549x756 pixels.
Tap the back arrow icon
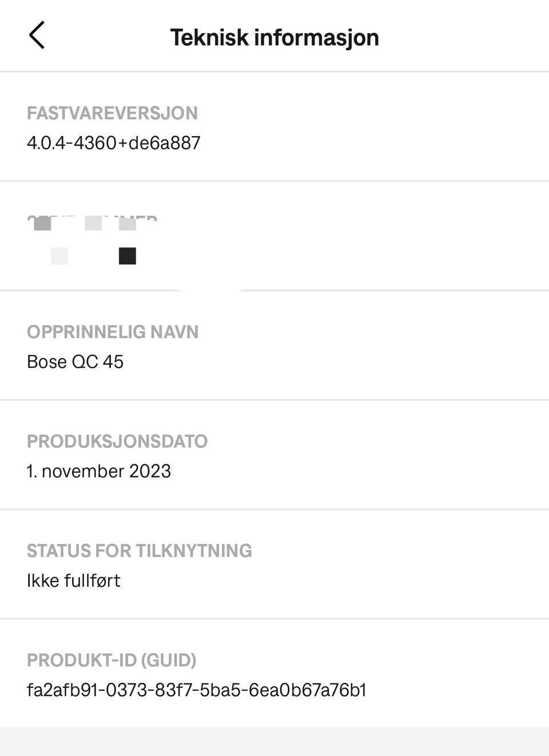[x=37, y=35]
